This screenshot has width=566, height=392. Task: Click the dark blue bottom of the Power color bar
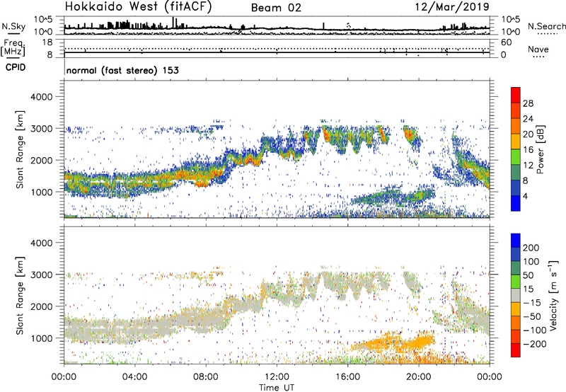tap(516, 203)
